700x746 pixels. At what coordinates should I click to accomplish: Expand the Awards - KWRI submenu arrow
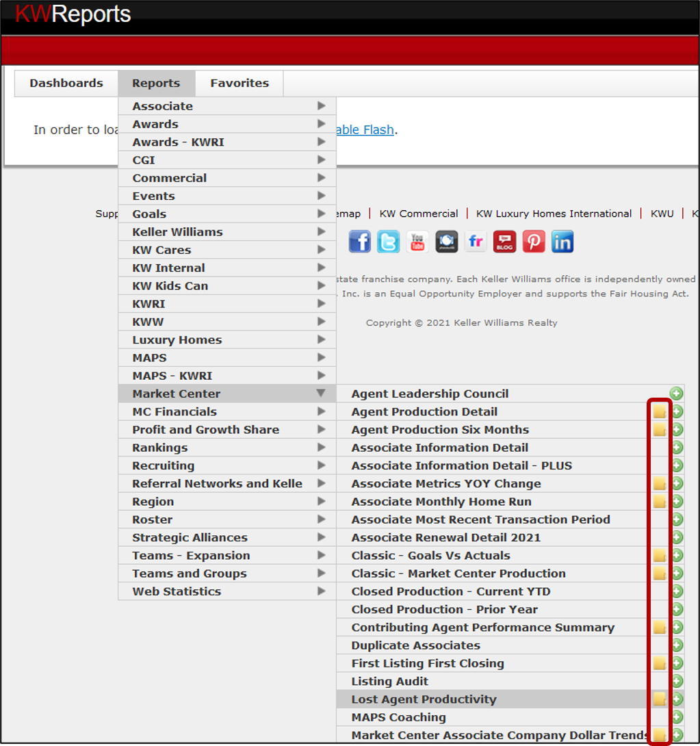[322, 142]
